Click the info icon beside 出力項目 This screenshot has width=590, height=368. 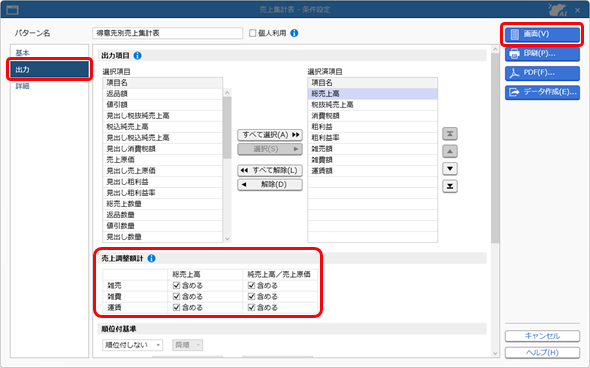tap(138, 56)
